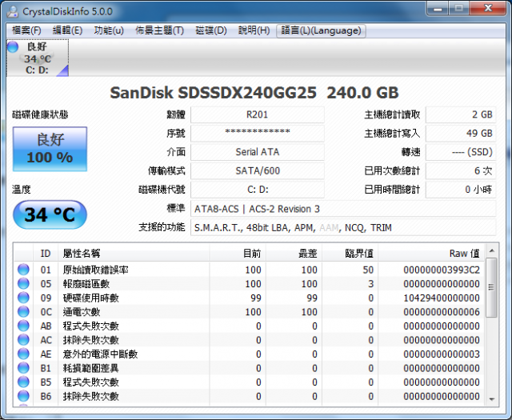Image resolution: width=512 pixels, height=420 pixels.
Task: Open the 功能(u) menu
Action: click(109, 30)
